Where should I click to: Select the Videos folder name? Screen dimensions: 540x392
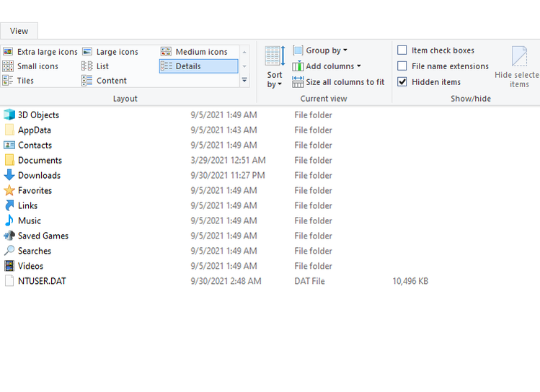(x=31, y=267)
